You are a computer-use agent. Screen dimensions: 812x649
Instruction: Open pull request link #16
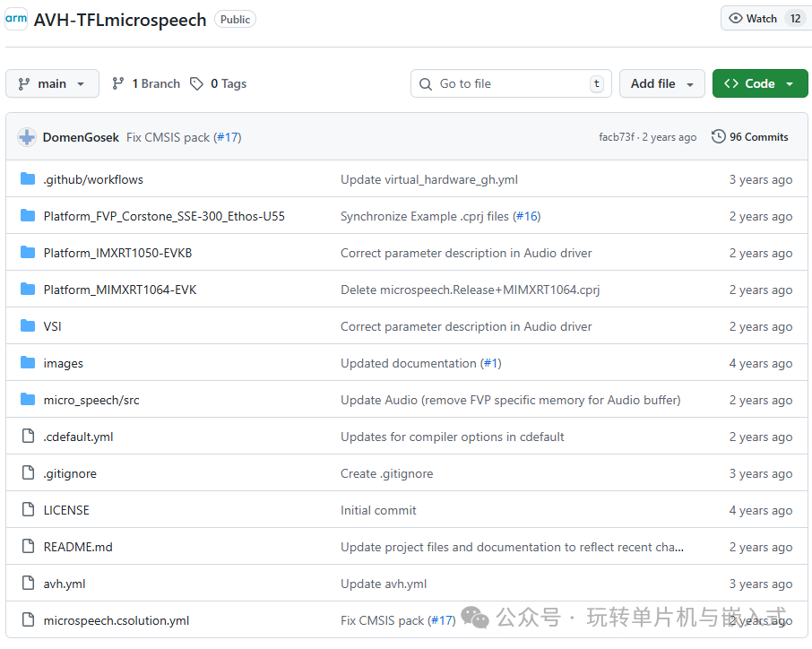[527, 217]
